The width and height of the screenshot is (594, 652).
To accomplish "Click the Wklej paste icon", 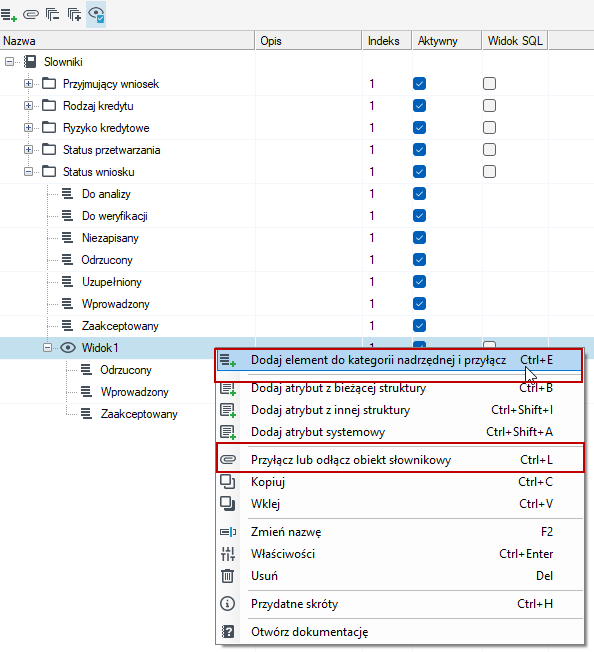I will (x=227, y=504).
